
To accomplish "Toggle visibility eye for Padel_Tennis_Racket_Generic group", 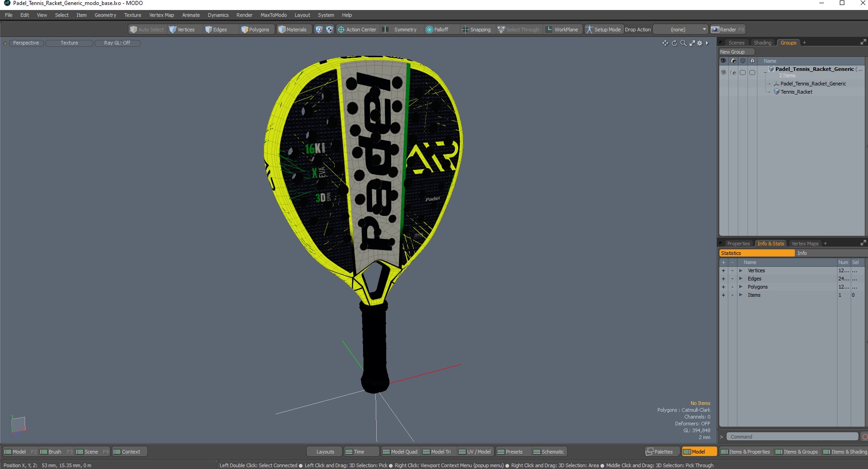I will [723, 72].
